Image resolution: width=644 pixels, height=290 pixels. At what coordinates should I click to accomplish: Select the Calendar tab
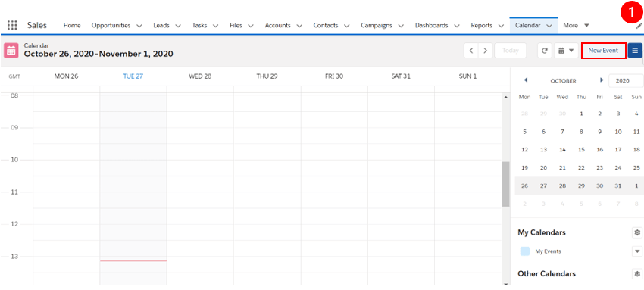528,25
